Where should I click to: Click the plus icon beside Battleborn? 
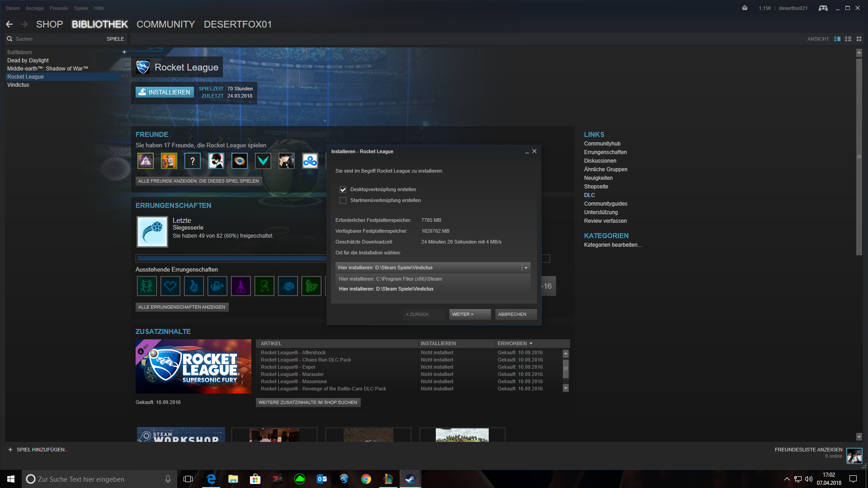click(x=124, y=52)
